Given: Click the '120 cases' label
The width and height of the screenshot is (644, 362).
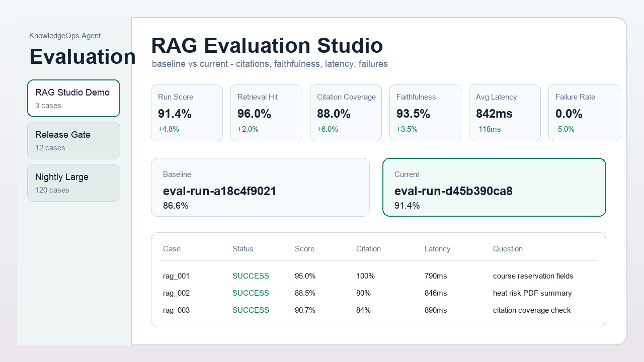Looking at the screenshot, I should pyautogui.click(x=52, y=190).
